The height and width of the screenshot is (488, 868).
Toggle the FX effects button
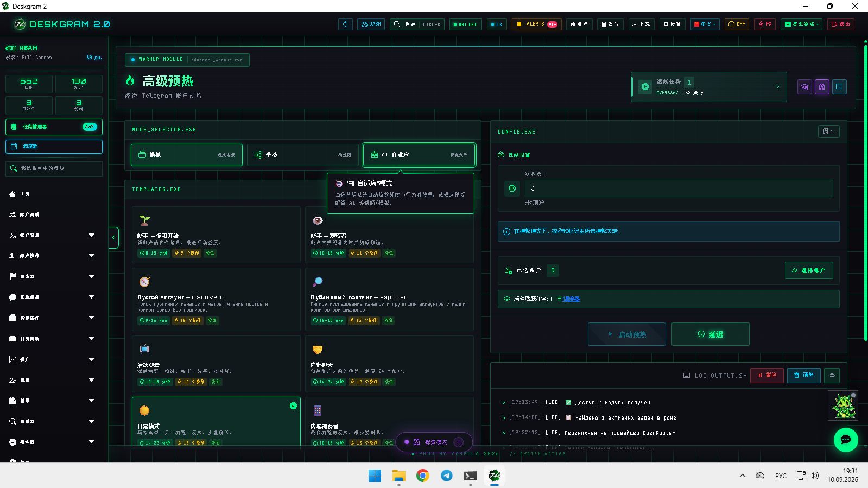[765, 24]
